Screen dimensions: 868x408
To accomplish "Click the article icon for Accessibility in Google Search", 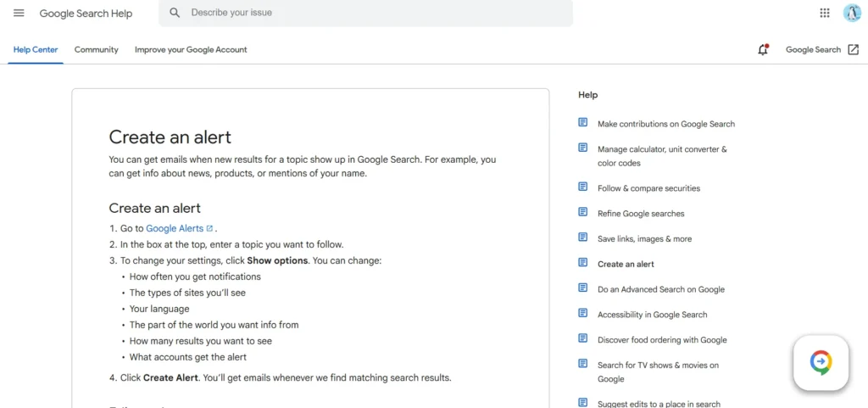I will click(583, 313).
